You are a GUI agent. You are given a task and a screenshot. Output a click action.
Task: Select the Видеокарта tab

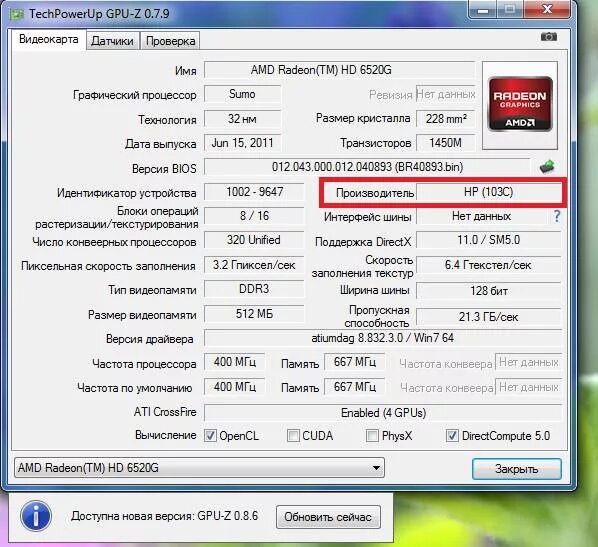[x=48, y=39]
